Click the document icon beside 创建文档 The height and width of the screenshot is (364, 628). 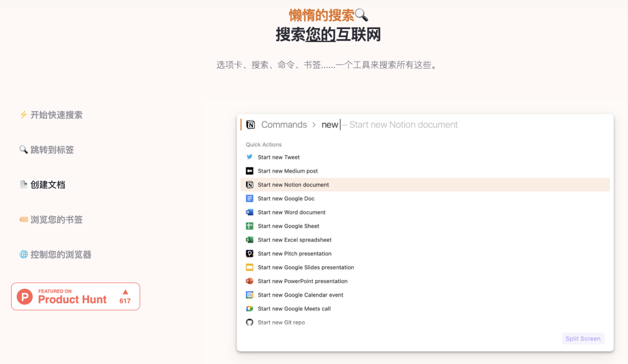click(24, 184)
